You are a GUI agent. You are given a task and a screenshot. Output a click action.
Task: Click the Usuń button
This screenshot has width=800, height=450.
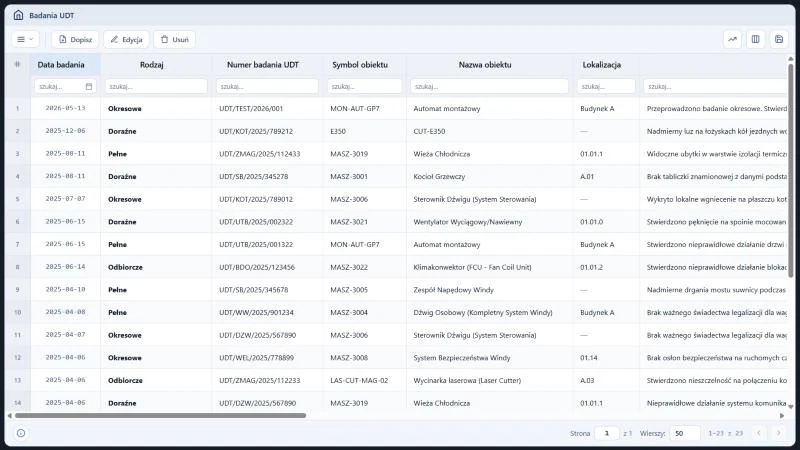click(174, 39)
